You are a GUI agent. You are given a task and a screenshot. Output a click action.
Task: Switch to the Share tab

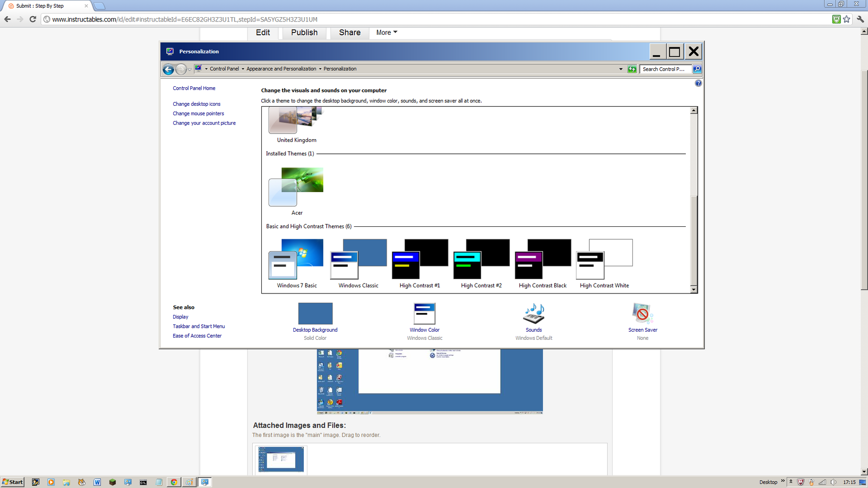tap(349, 32)
